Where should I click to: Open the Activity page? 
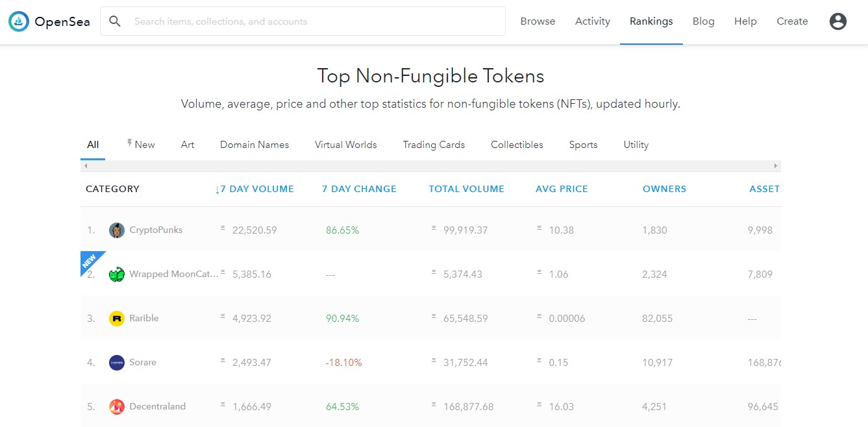pos(593,21)
